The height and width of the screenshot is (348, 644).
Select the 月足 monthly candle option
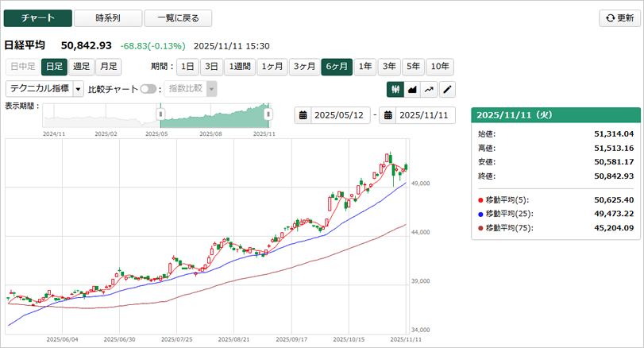[107, 67]
